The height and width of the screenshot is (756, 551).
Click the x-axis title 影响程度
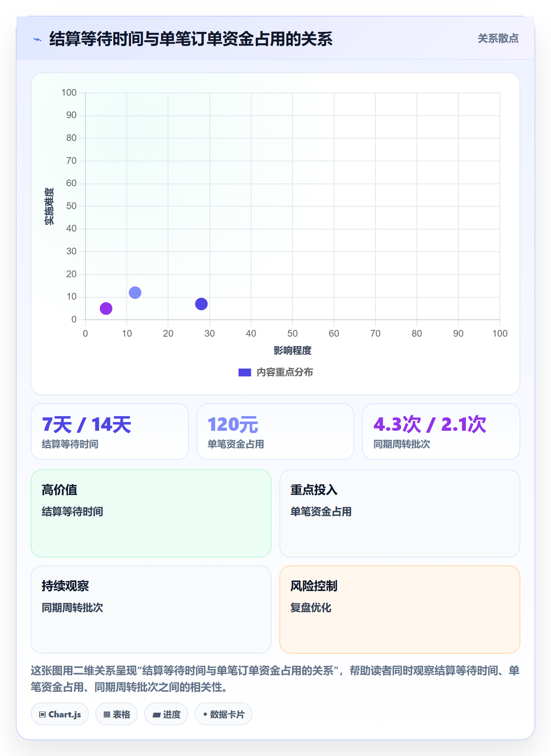(292, 350)
